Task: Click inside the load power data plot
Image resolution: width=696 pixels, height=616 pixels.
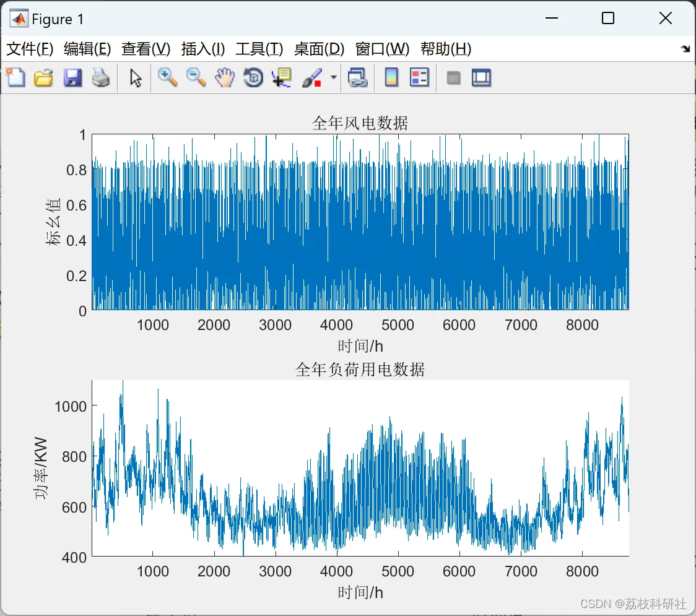Action: [360, 468]
